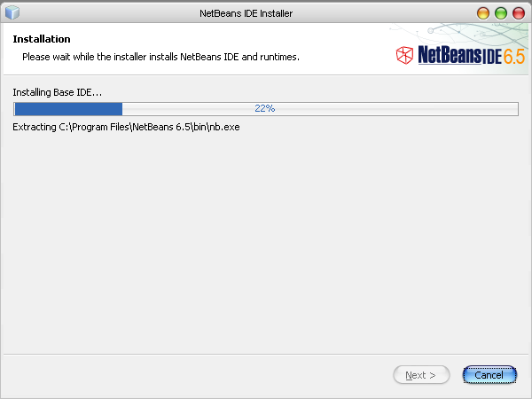Click the orange minimize window button
The width and height of the screenshot is (532, 399).
click(483, 12)
